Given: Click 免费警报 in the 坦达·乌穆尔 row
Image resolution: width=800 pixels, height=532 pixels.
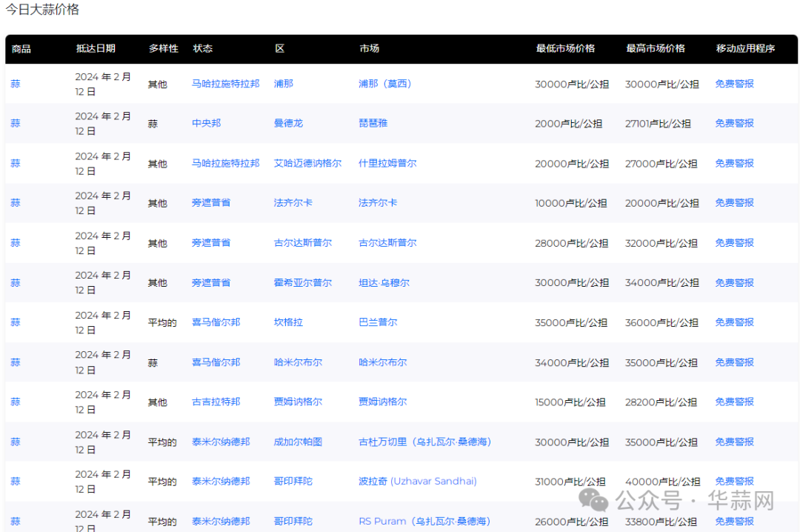Looking at the screenshot, I should coord(734,283).
